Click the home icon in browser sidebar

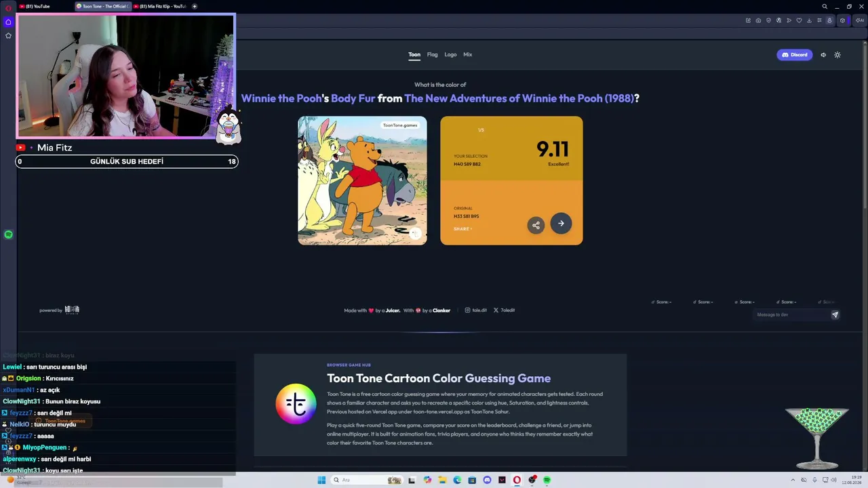[x=8, y=22]
